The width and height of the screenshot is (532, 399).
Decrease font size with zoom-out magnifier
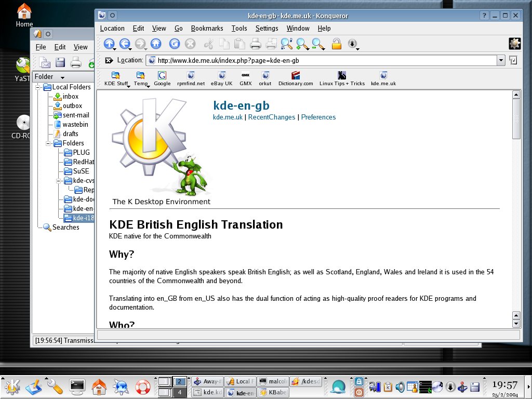click(x=318, y=44)
